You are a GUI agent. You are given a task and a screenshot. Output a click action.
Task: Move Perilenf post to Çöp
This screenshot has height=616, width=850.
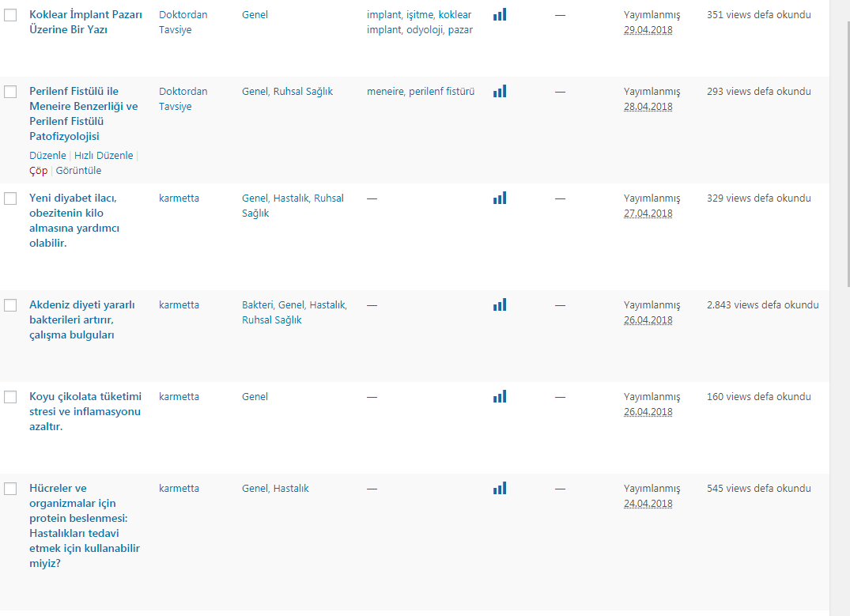(x=39, y=171)
